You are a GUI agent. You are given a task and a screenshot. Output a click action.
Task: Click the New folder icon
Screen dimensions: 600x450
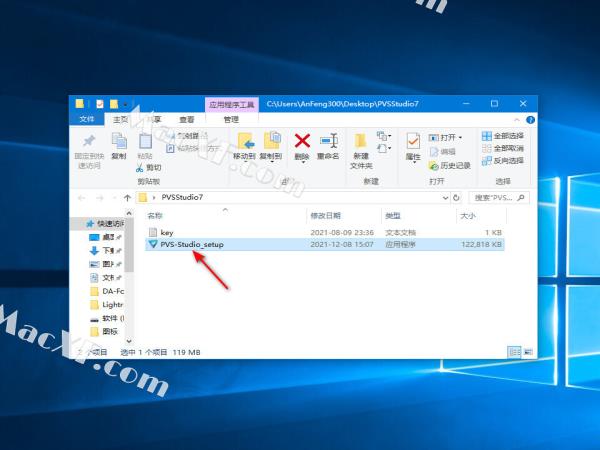360,141
